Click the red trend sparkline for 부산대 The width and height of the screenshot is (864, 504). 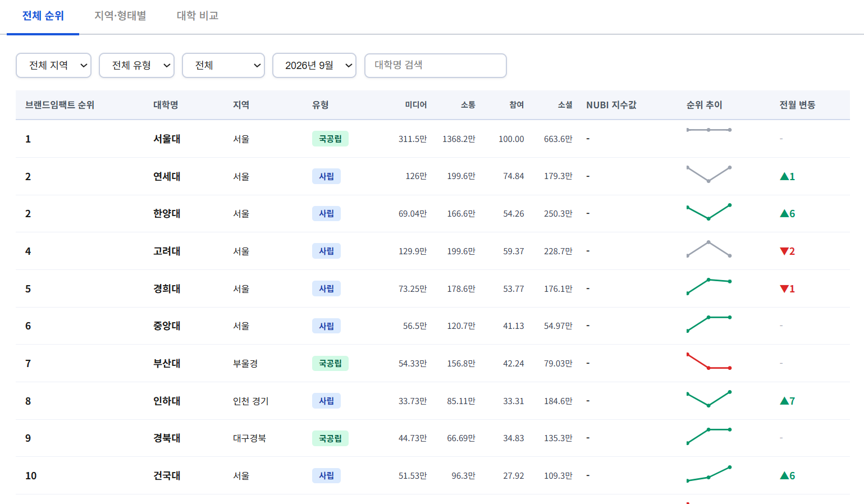[x=708, y=361]
